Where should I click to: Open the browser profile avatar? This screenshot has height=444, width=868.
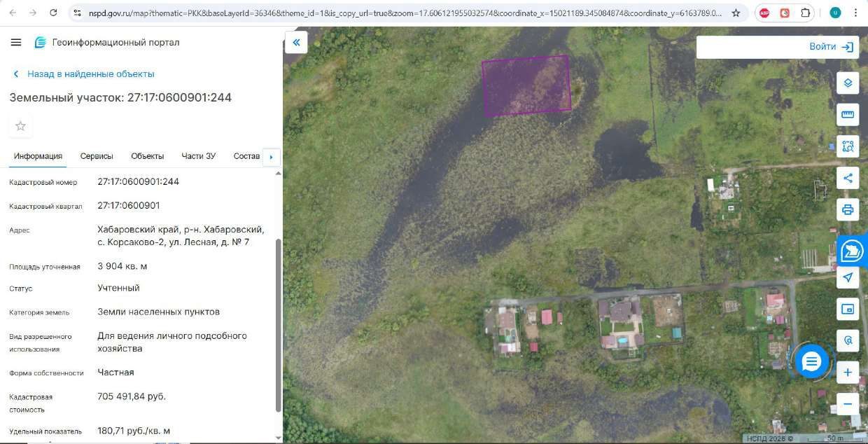click(x=835, y=13)
